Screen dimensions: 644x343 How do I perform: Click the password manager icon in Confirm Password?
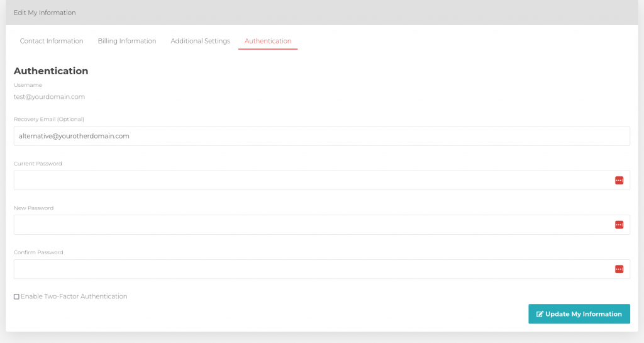[619, 269]
